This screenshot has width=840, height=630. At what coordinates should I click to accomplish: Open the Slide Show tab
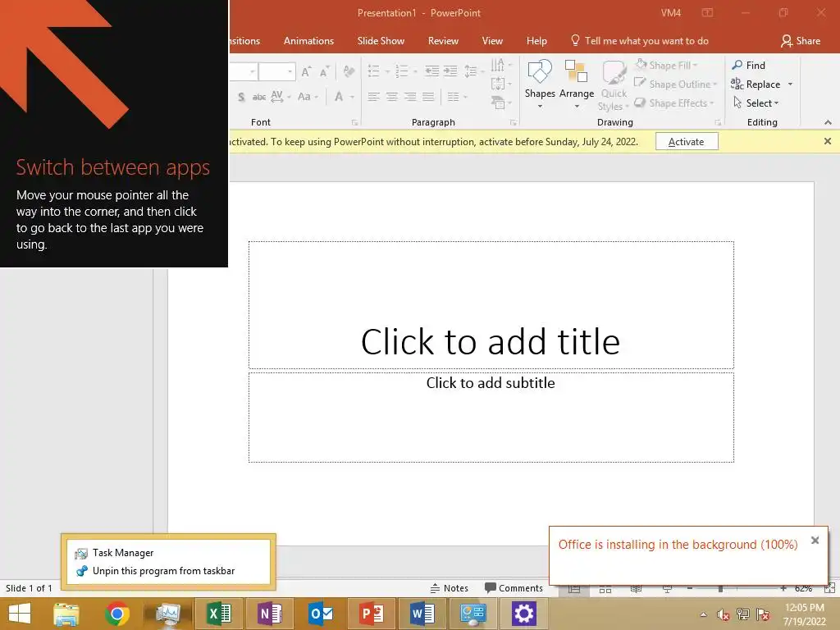point(381,41)
